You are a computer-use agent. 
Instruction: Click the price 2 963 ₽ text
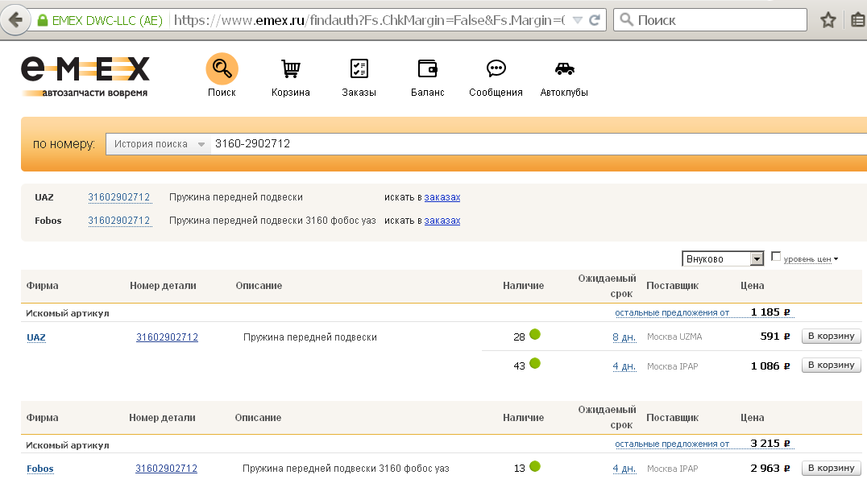pyautogui.click(x=770, y=469)
